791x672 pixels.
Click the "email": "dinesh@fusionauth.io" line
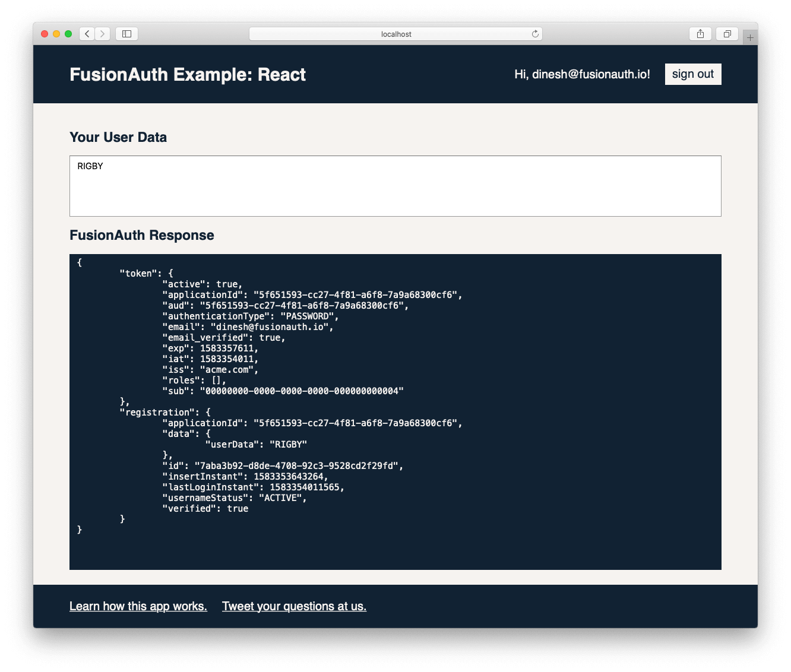248,327
